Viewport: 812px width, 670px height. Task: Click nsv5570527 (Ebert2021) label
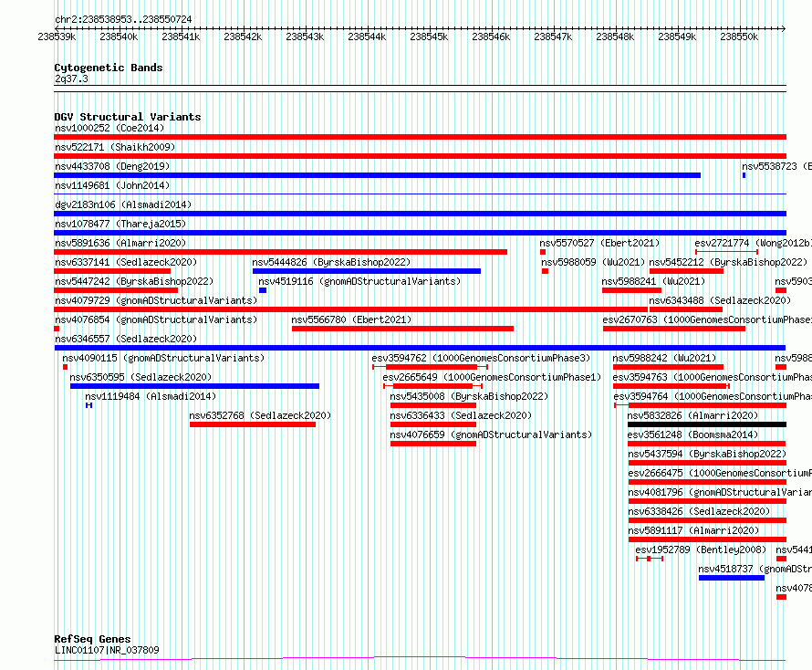(599, 243)
